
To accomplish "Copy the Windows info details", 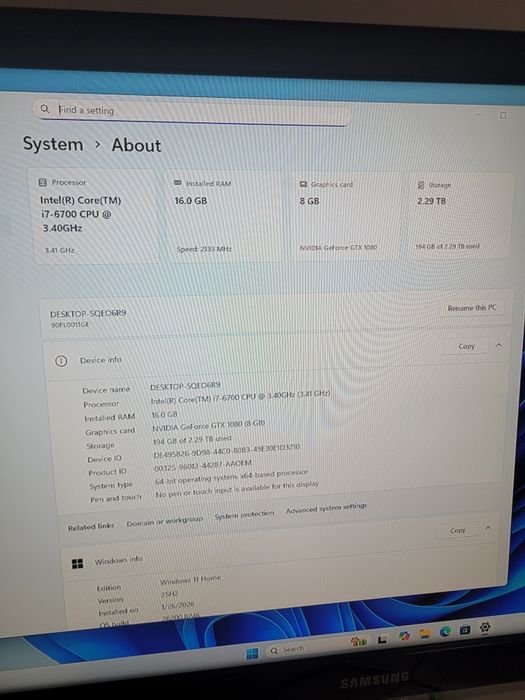I will coord(458,530).
